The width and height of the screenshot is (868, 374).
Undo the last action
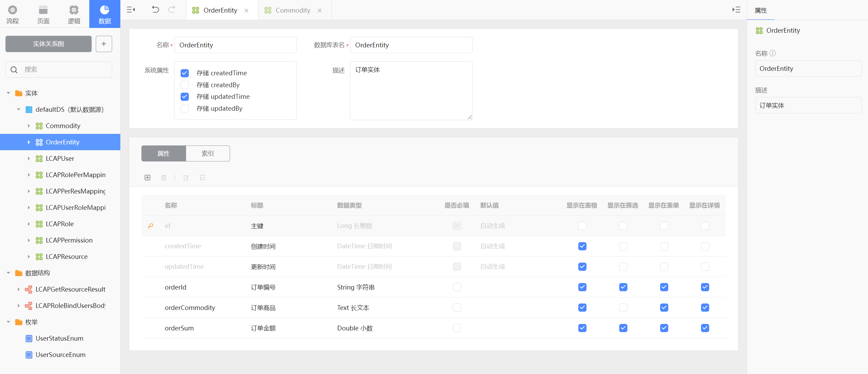tap(155, 10)
